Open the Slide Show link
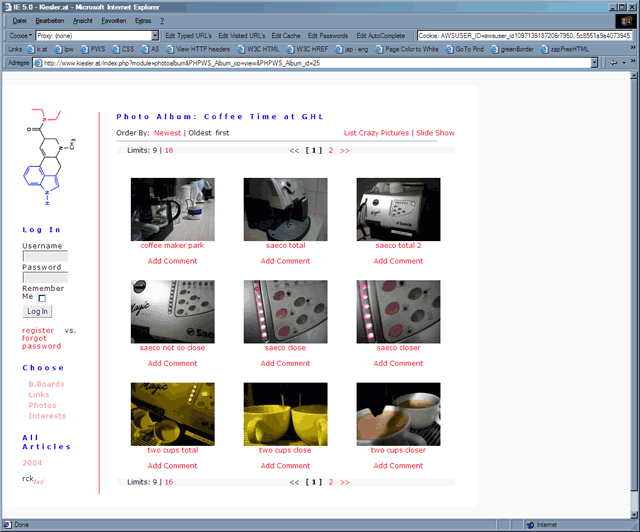This screenshot has height=532, width=640. 435,133
